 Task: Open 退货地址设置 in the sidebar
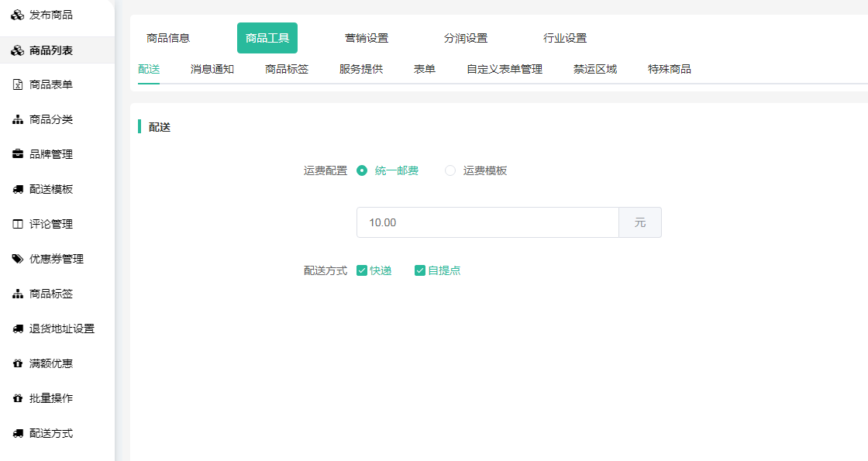click(x=62, y=329)
